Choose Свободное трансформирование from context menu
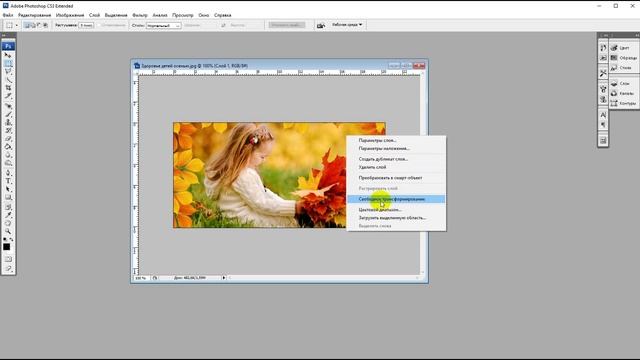640x360 pixels. click(396, 199)
